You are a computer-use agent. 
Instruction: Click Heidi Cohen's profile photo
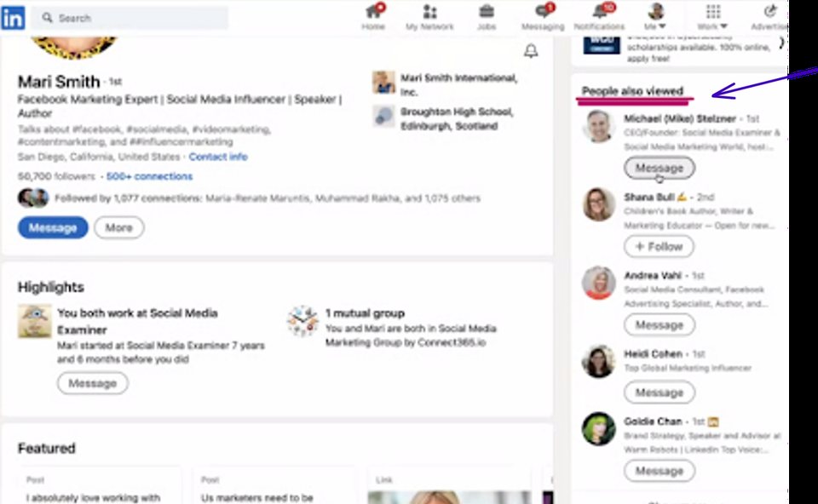pyautogui.click(x=598, y=361)
